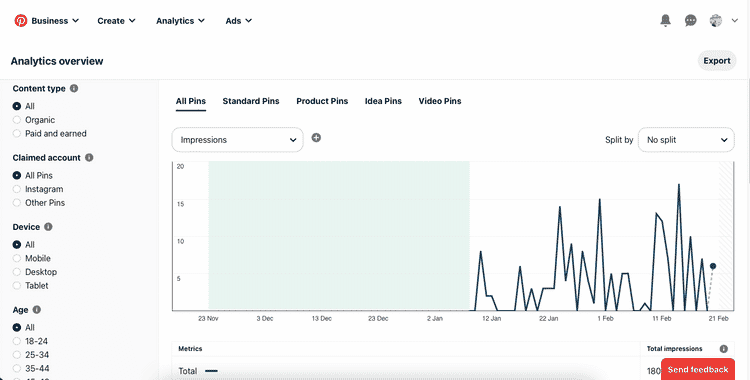Screen dimensions: 750x380
Task: Open the Split by No split dropdown
Action: (686, 140)
